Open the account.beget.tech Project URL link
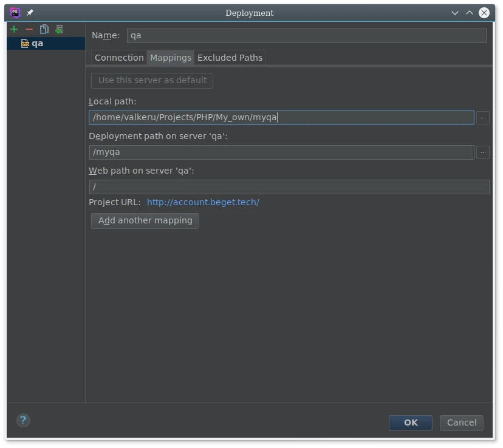 [x=203, y=202]
